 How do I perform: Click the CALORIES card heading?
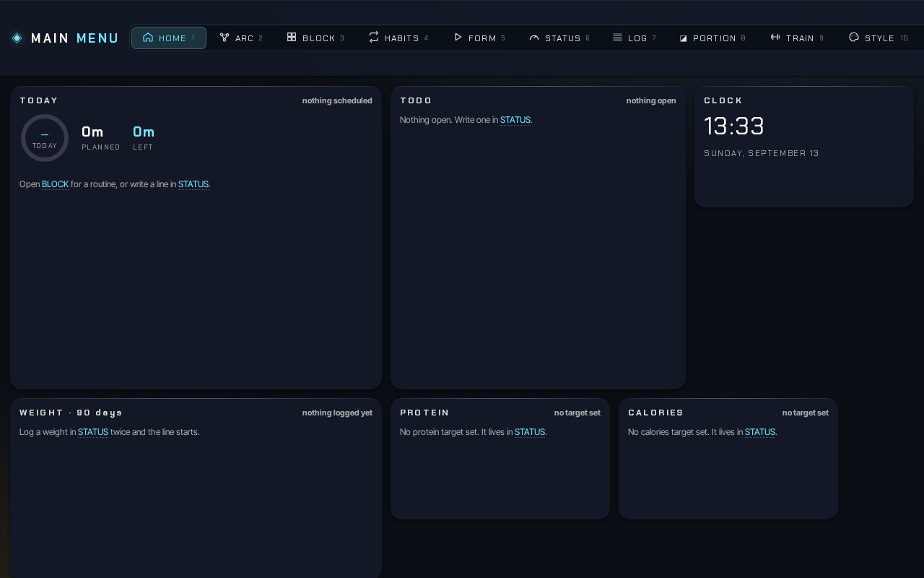pos(655,413)
